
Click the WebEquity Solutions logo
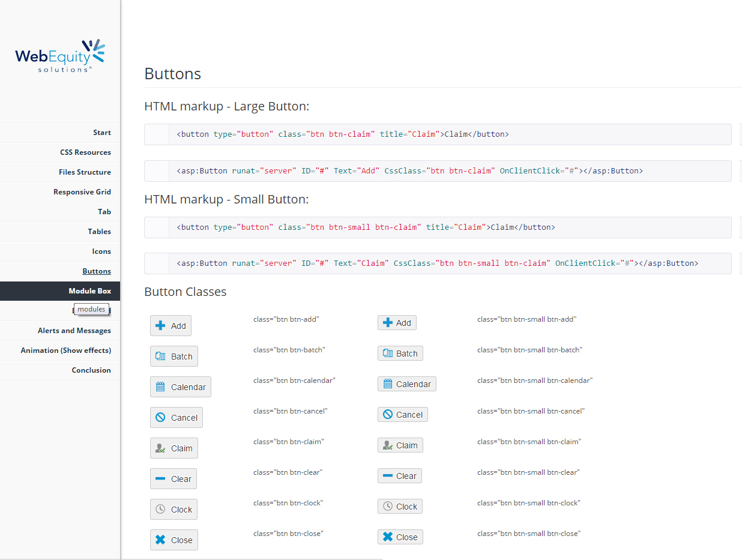click(x=60, y=56)
